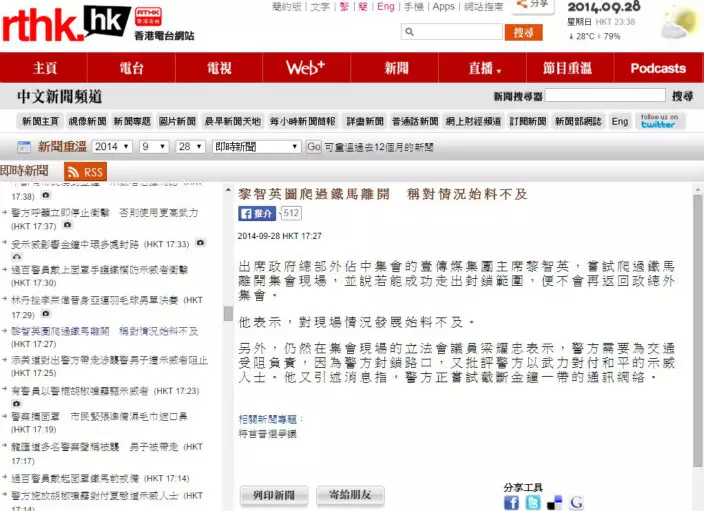Click the 新聞搜尋器 news search field
The image size is (704, 511).
pyautogui.click(x=605, y=96)
